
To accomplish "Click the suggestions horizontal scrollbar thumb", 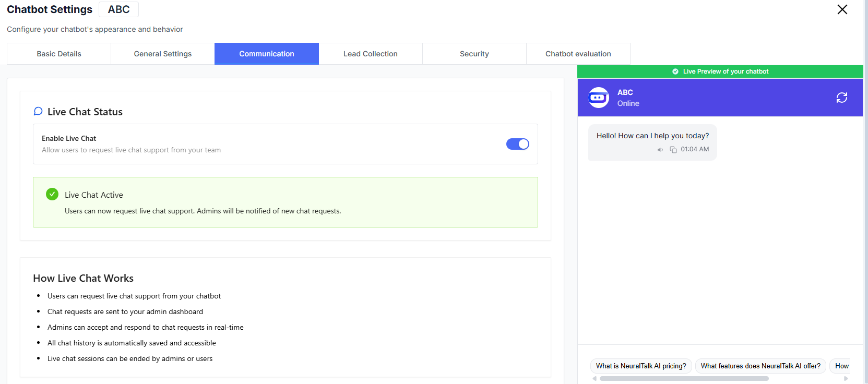I will click(684, 379).
